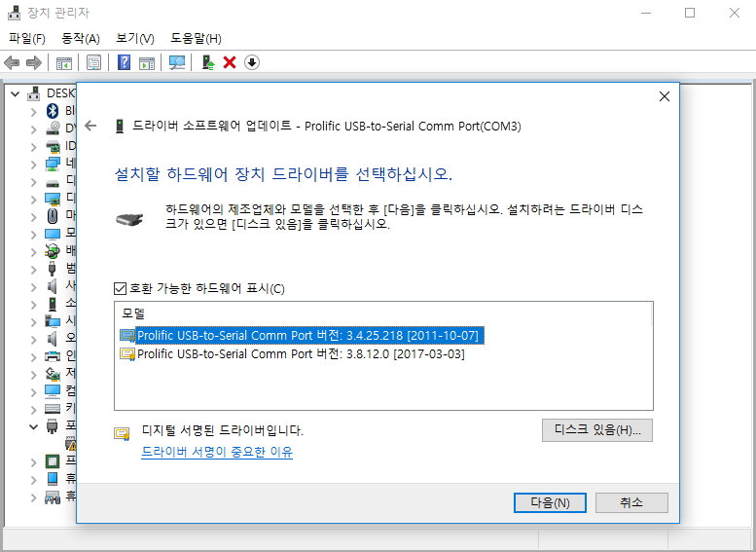Select driver version 3.8.12.0 [2017-03-03]

[x=292, y=353]
